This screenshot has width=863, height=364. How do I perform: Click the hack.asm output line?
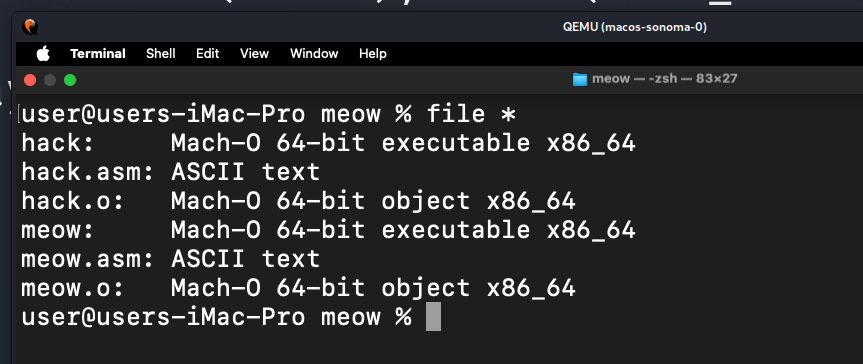171,172
